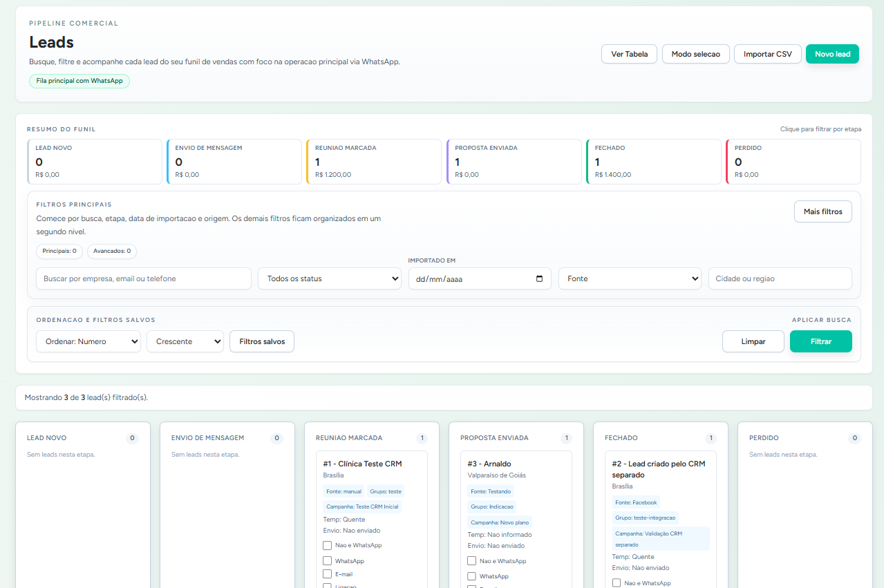The image size is (884, 588).
Task: Filter by the Lead Novo funnel stage card
Action: (x=95, y=162)
